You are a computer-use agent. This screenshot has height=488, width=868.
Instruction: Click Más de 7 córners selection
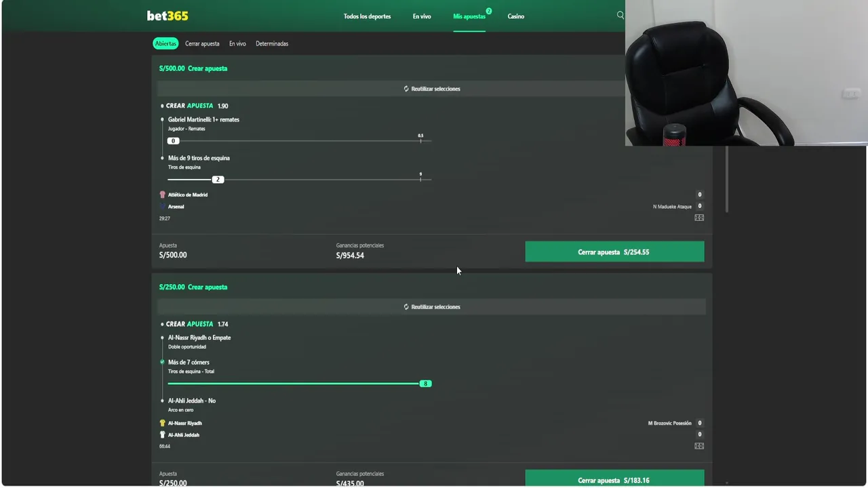point(189,362)
